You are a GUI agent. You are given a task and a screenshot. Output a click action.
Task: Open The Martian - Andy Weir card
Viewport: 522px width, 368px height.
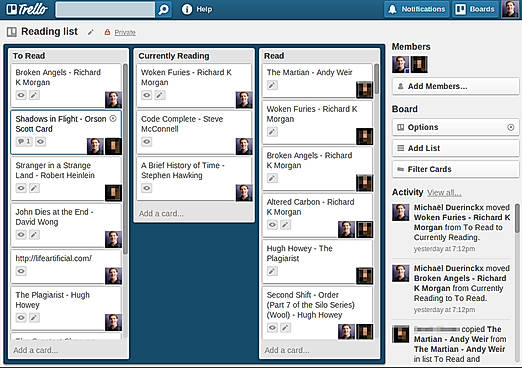point(317,81)
